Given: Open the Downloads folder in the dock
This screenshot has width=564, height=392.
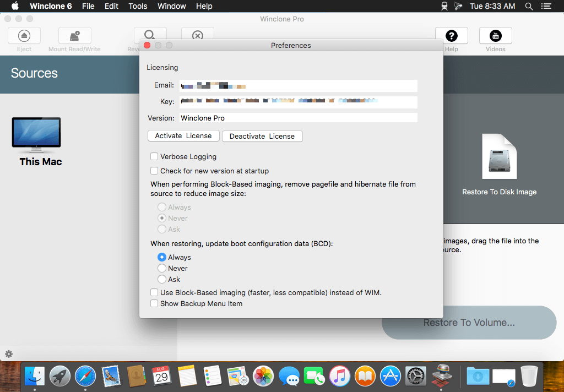Looking at the screenshot, I should 478,376.
